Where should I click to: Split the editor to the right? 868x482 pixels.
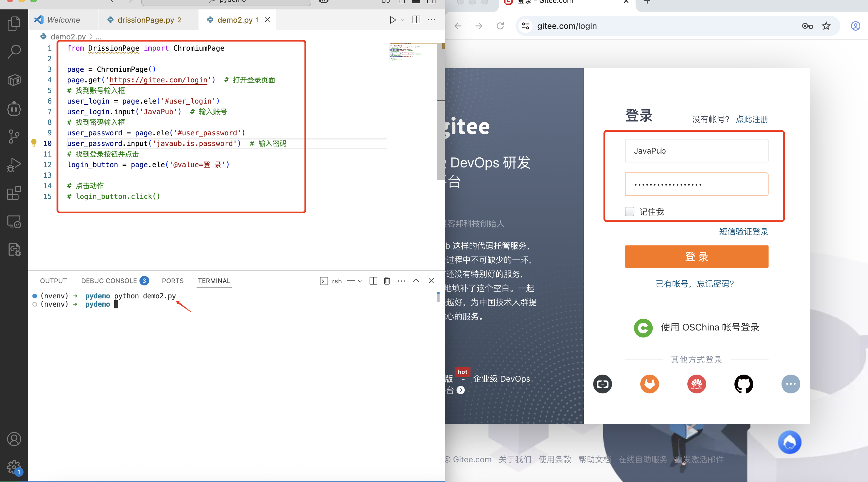(416, 19)
